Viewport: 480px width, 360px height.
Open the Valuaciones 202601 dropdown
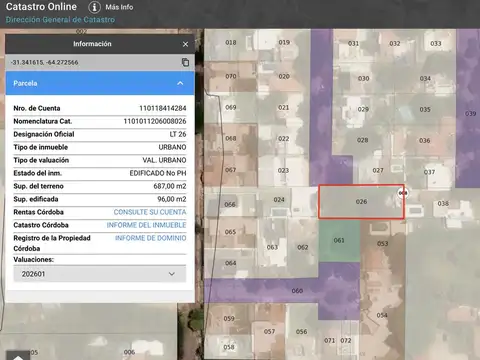100,274
